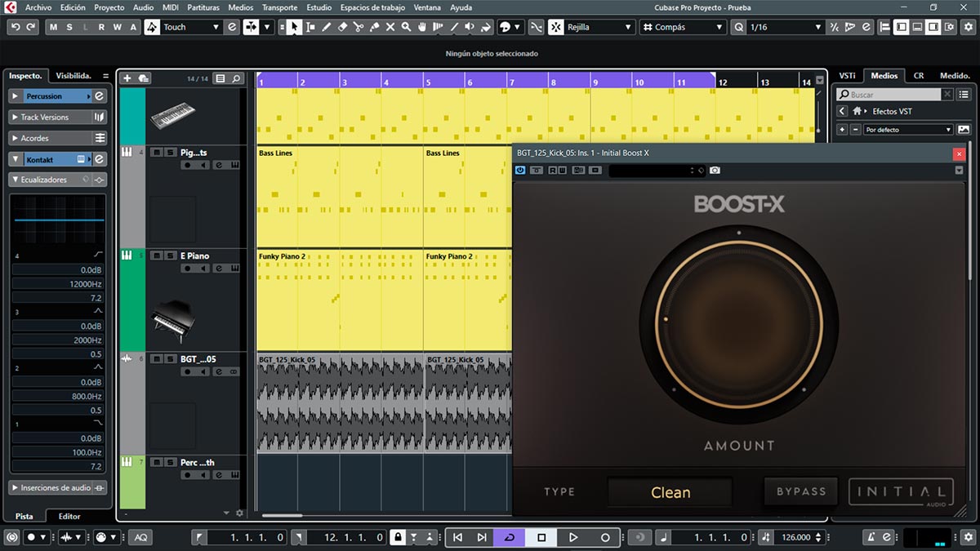Mute the E Piano track

point(157,256)
